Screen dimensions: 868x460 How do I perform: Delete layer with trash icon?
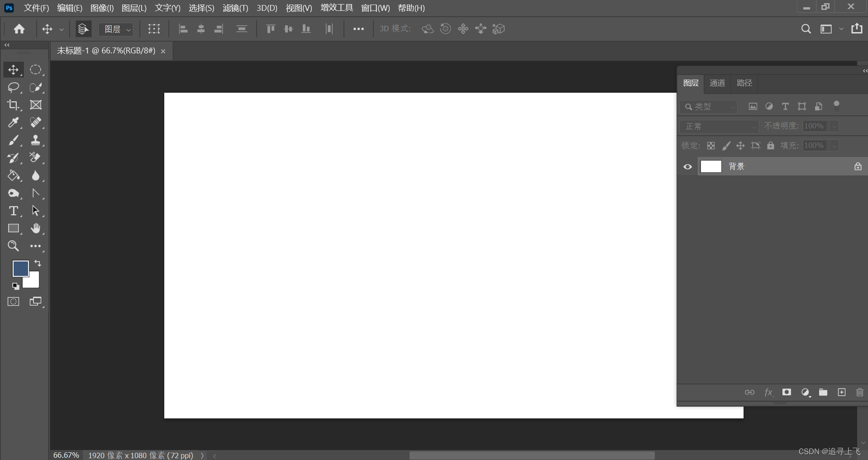point(859,392)
